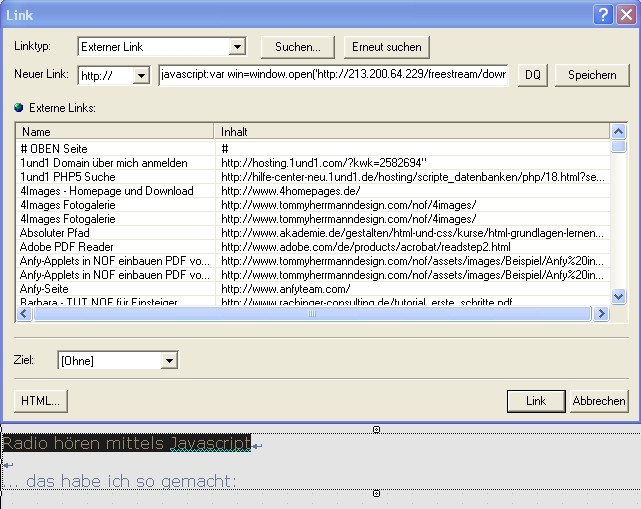The width and height of the screenshot is (641, 509).
Task: Open the HTML... options button
Action: pyautogui.click(x=40, y=401)
